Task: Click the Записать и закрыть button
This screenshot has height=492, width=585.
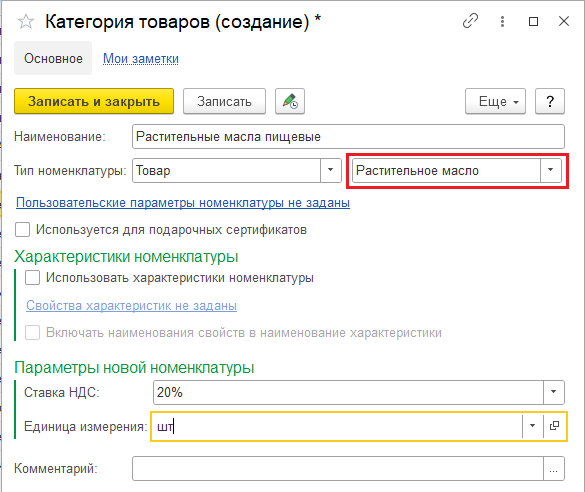Action: (x=94, y=101)
